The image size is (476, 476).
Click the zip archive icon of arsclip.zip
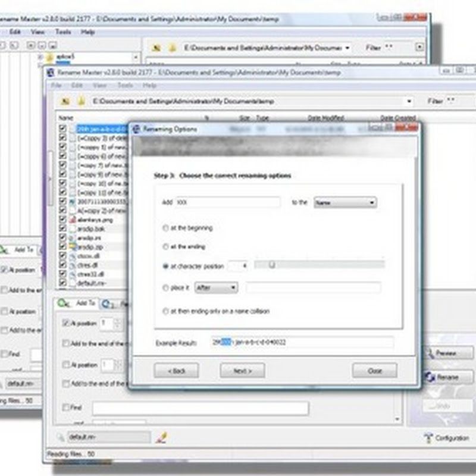pyautogui.click(x=72, y=247)
